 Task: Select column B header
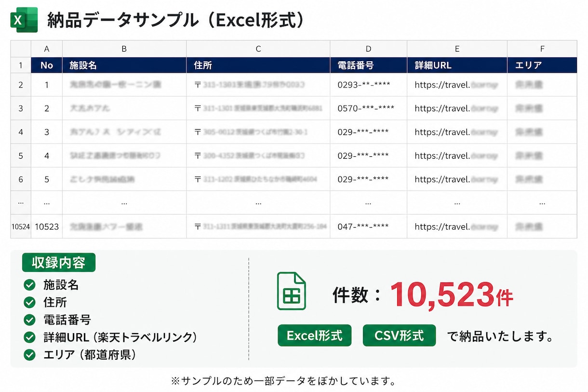point(124,49)
